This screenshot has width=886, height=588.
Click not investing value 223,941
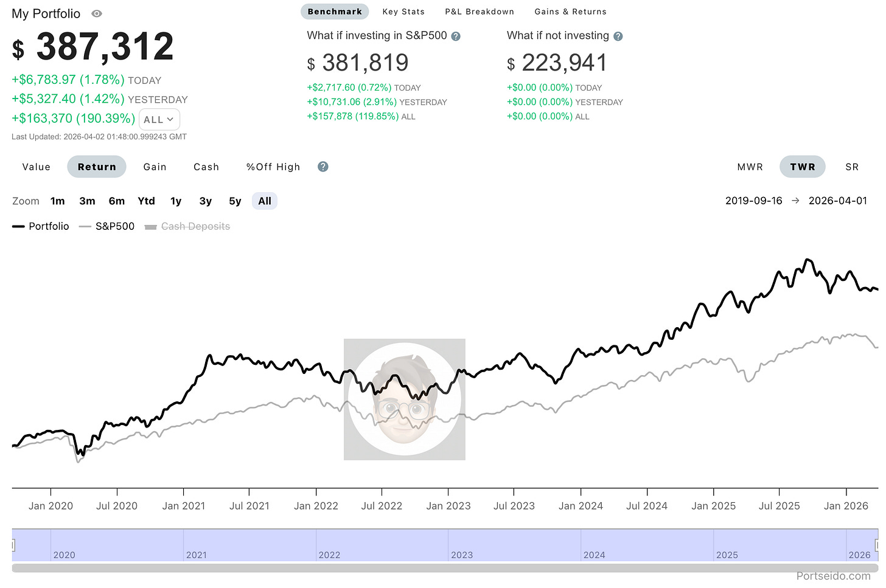(x=565, y=63)
